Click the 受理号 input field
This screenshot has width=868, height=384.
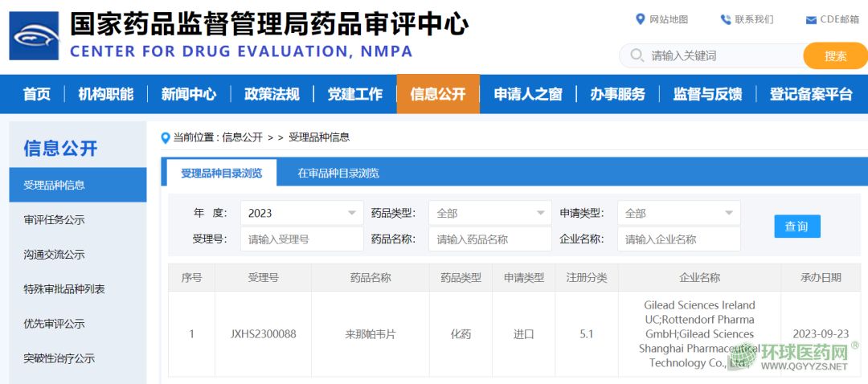(301, 239)
